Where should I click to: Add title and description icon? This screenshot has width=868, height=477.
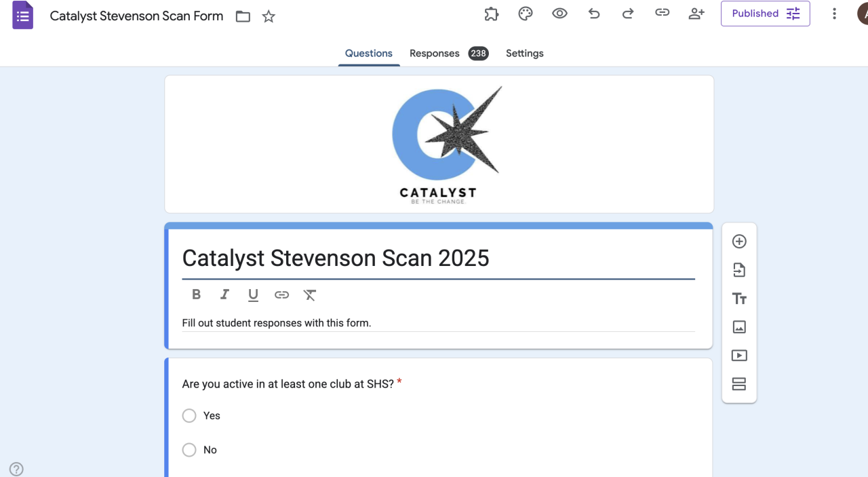click(x=739, y=299)
